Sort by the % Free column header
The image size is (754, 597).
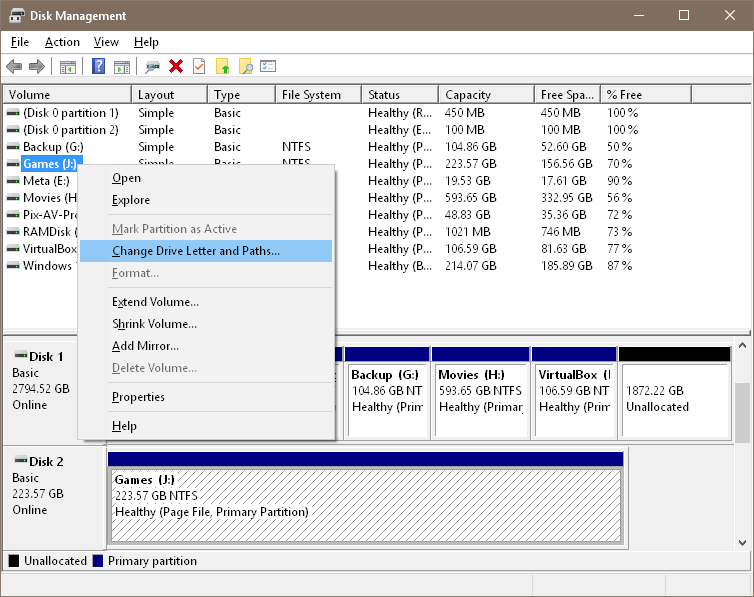coord(646,95)
